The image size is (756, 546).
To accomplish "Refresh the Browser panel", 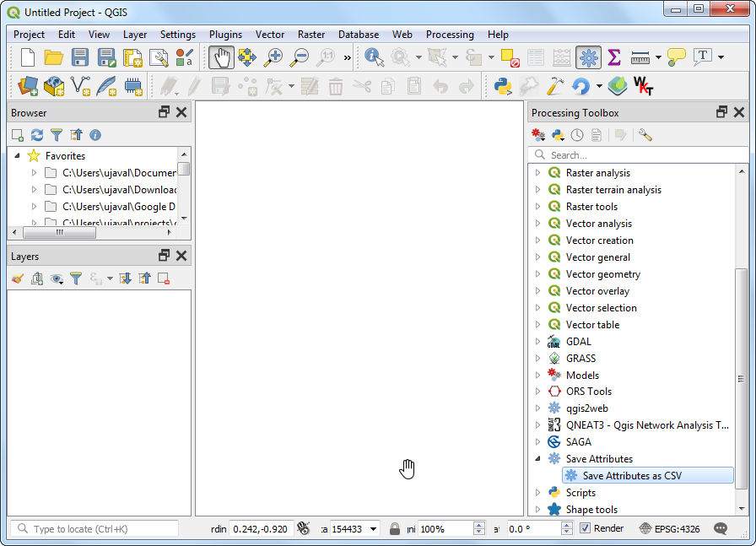I will 37,135.
